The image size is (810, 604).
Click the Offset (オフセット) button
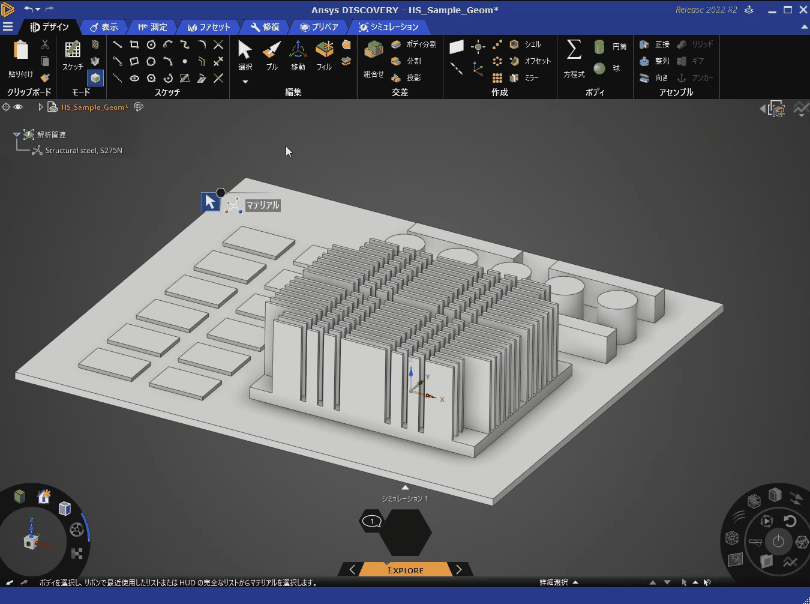click(531, 61)
